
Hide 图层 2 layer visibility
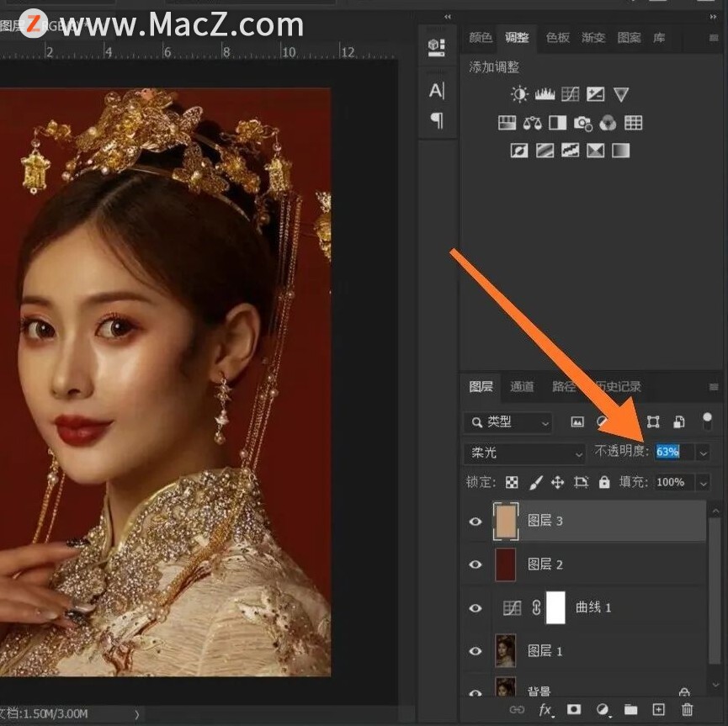(x=475, y=564)
